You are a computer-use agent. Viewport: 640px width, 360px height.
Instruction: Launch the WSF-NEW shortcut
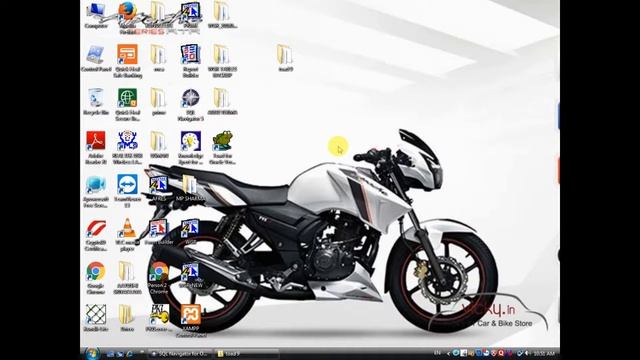191,276
